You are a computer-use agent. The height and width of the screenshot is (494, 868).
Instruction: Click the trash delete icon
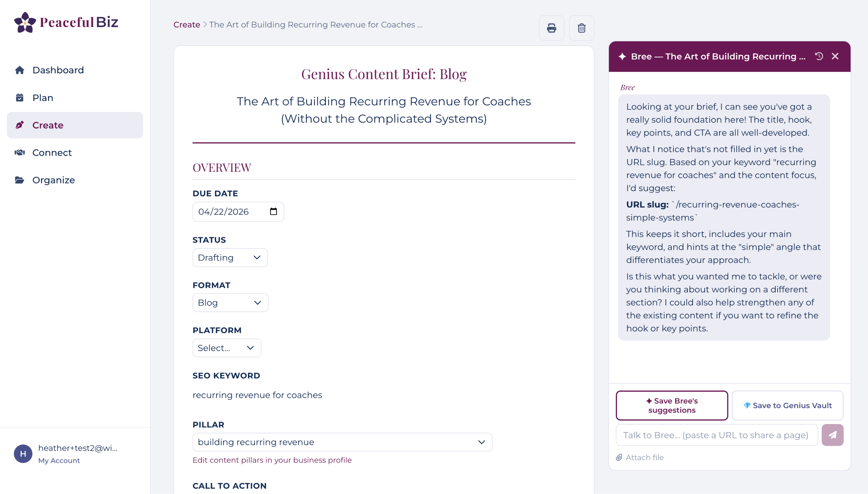[x=582, y=28]
